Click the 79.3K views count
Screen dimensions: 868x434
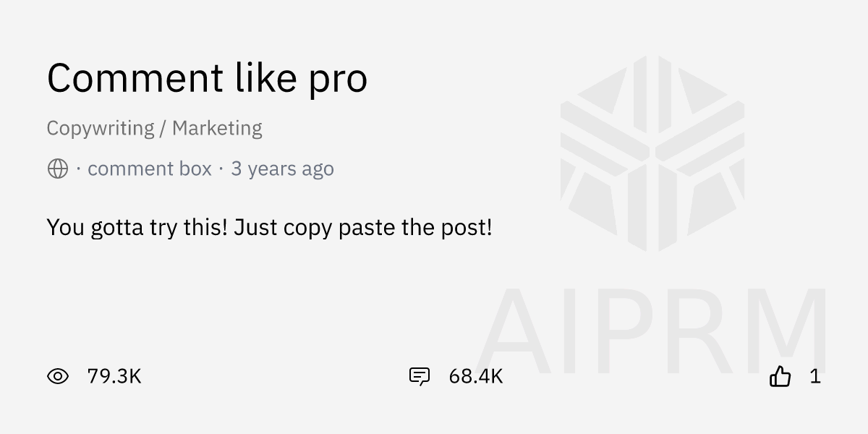click(x=114, y=376)
